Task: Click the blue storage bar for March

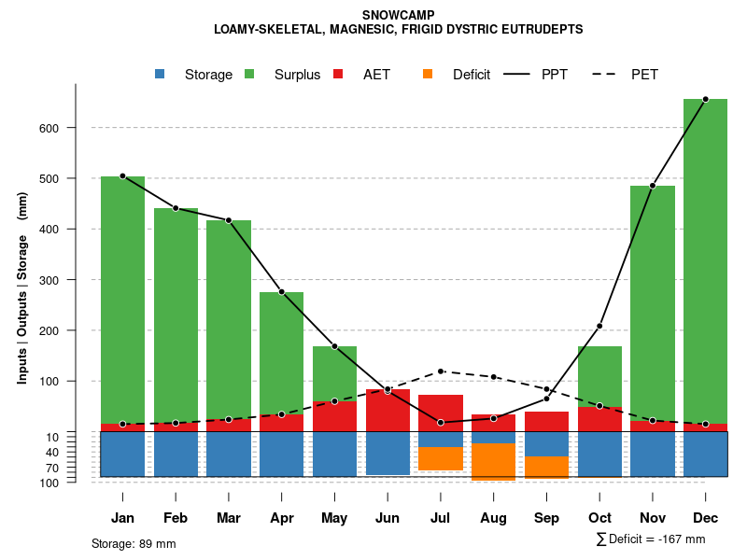Action: (x=229, y=454)
